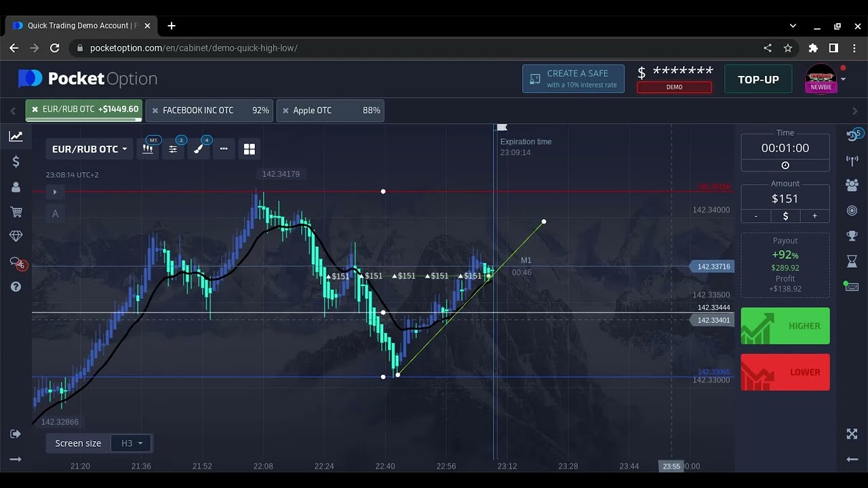This screenshot has height=488, width=868.
Task: Click the HIGHER trade button
Action: click(785, 326)
